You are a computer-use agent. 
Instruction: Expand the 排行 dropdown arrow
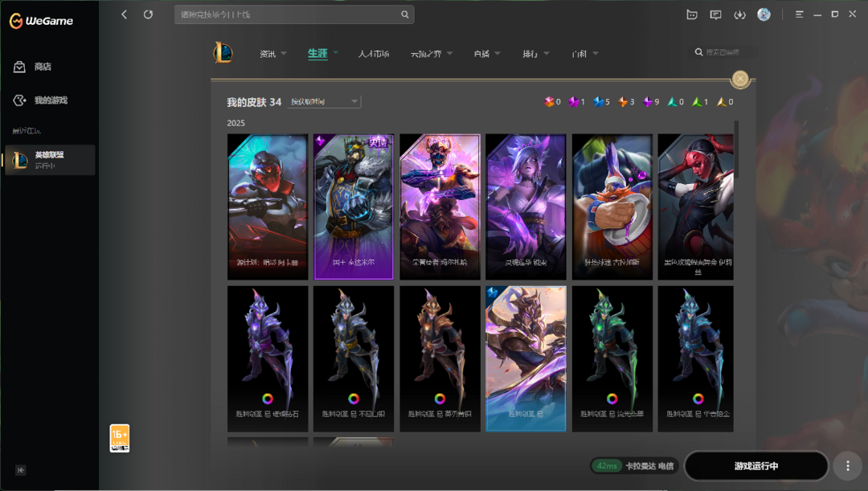coord(547,54)
